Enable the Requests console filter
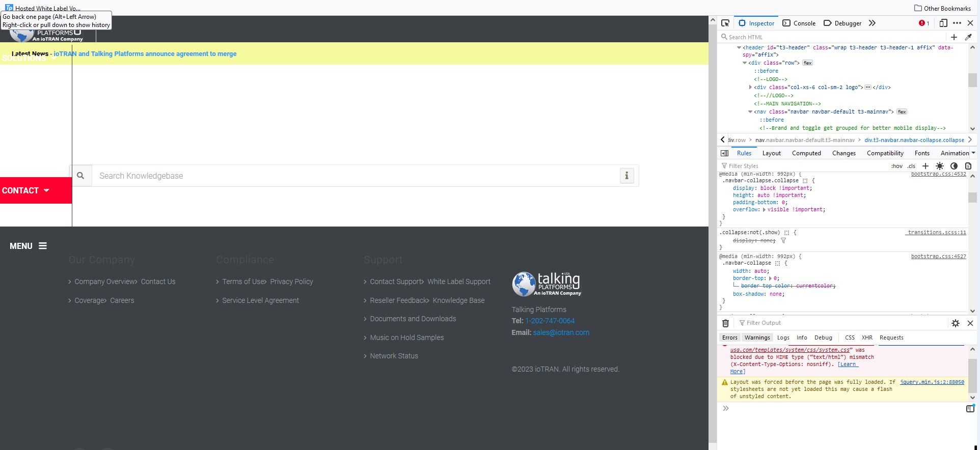This screenshot has height=450, width=980. pos(891,337)
